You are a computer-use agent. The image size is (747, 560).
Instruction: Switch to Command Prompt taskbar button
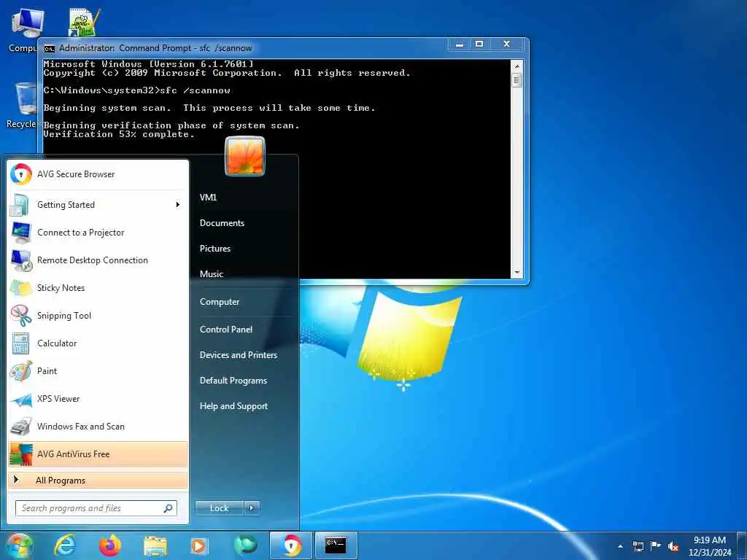tap(336, 545)
